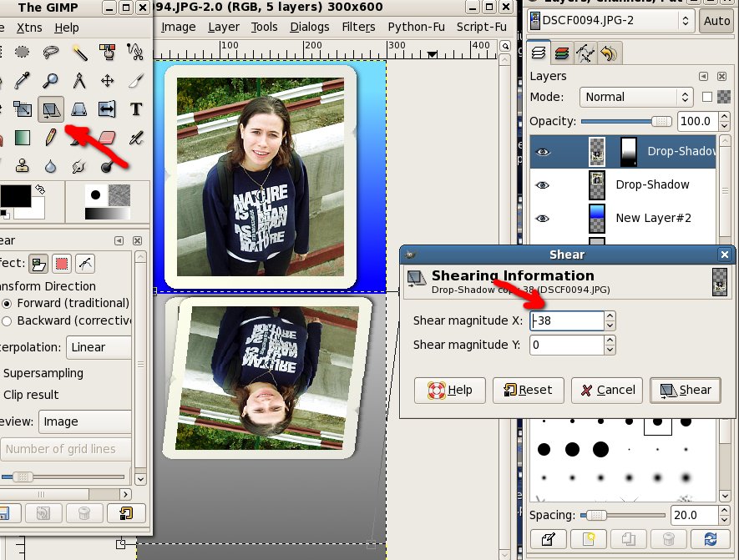The height and width of the screenshot is (560, 739).
Task: Select the Zoom magnifier tool
Action: click(x=50, y=81)
